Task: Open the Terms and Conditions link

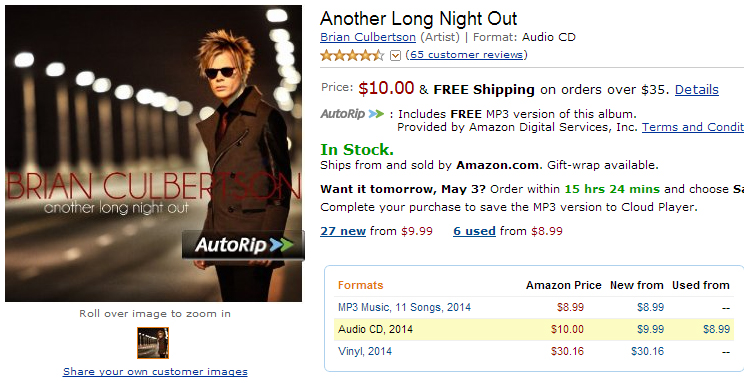Action: [693, 127]
